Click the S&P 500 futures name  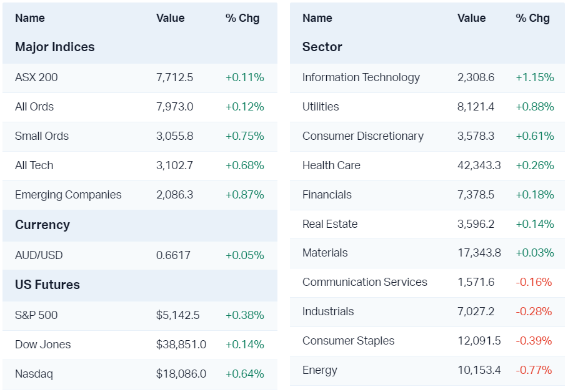[37, 315]
